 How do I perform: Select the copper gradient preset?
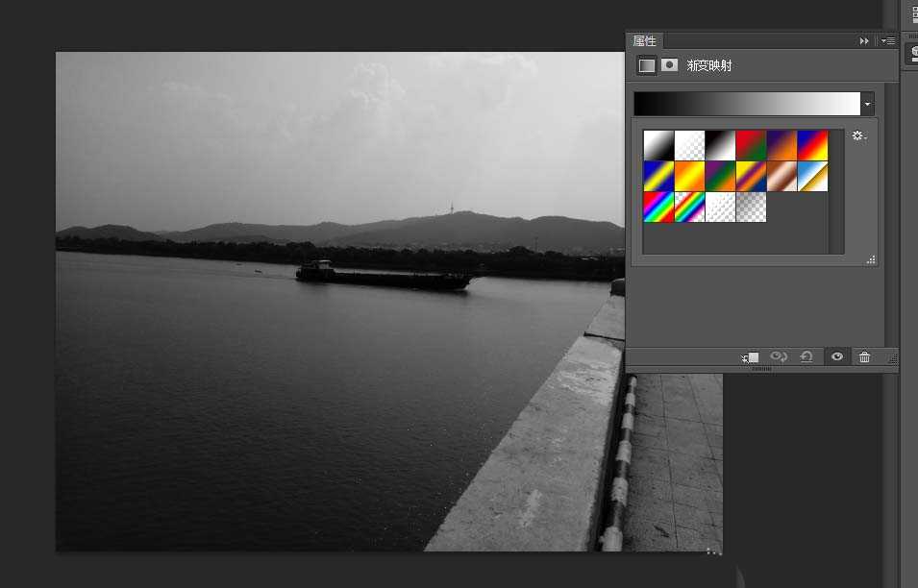[782, 176]
